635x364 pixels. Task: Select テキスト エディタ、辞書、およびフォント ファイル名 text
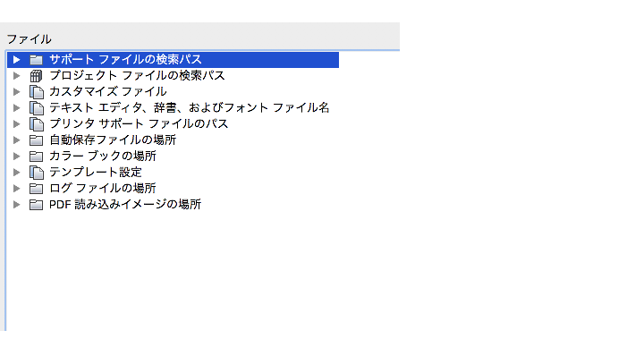pyautogui.click(x=189, y=107)
